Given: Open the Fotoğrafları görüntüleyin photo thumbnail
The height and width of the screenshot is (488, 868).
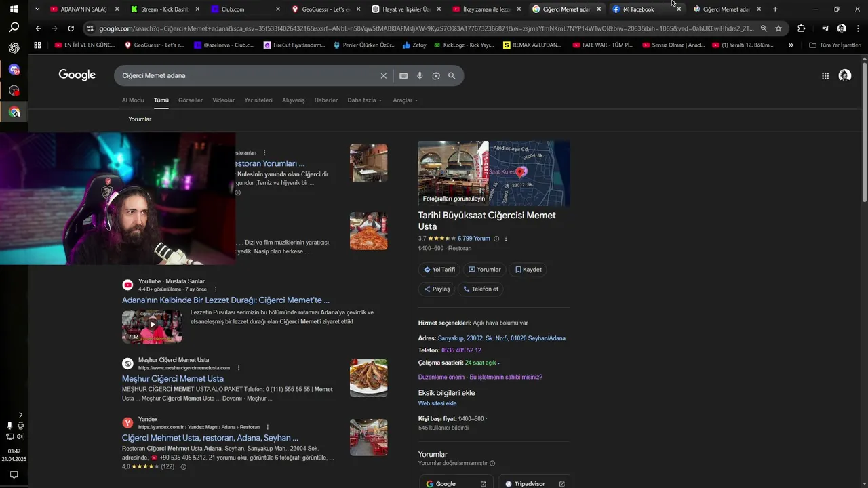Looking at the screenshot, I should click(453, 174).
